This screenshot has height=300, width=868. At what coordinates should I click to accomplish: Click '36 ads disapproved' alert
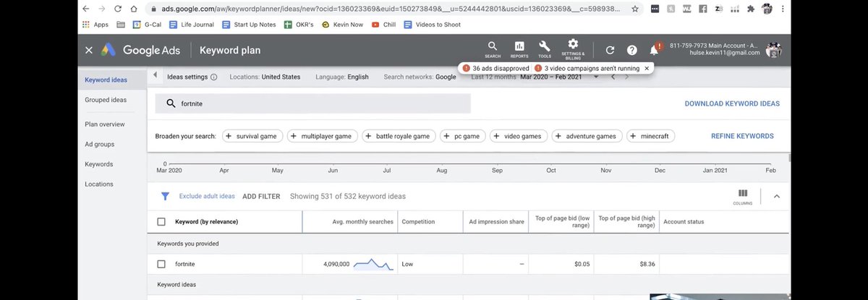[495, 68]
